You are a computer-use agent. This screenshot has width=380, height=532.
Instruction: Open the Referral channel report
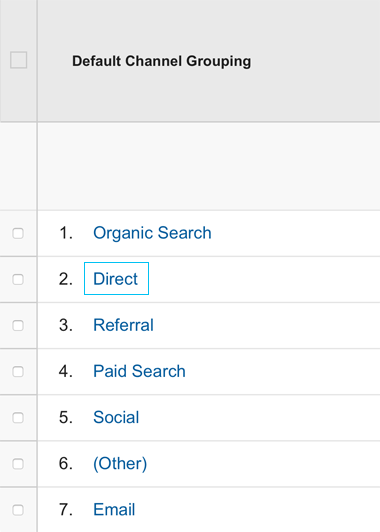click(x=124, y=325)
